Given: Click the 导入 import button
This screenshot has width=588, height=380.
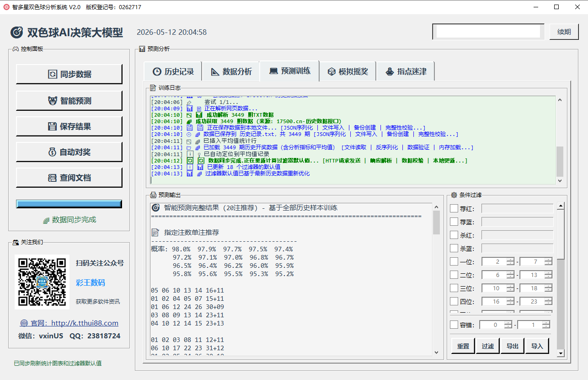Looking at the screenshot, I should tap(537, 346).
